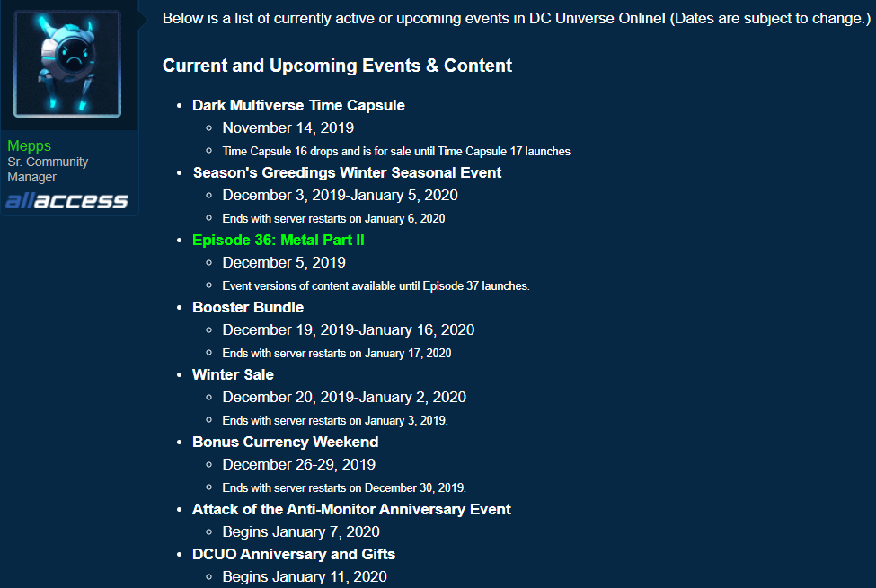Click the All Access badge
876x588 pixels.
67,201
